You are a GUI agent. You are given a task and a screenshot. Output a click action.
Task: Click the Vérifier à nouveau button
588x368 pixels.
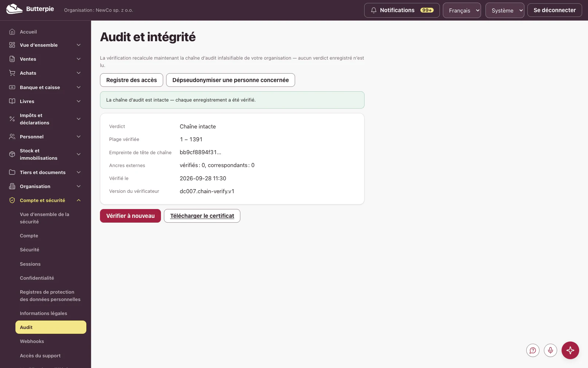[x=130, y=216]
